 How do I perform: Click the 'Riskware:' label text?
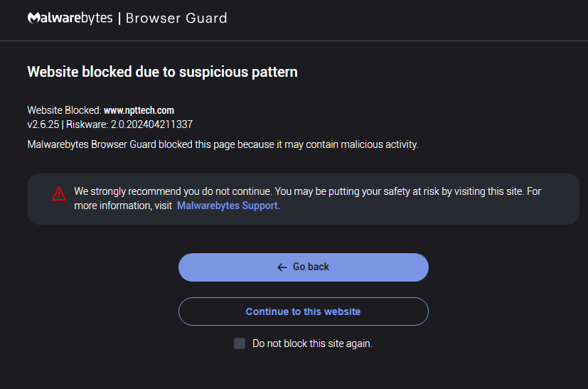pyautogui.click(x=87, y=124)
